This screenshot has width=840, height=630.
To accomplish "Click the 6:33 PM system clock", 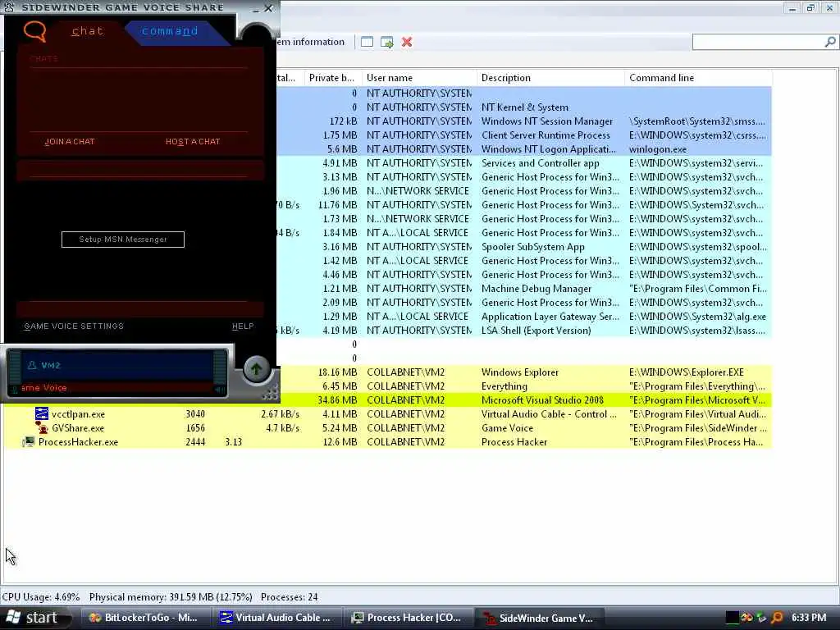I will click(808, 617).
